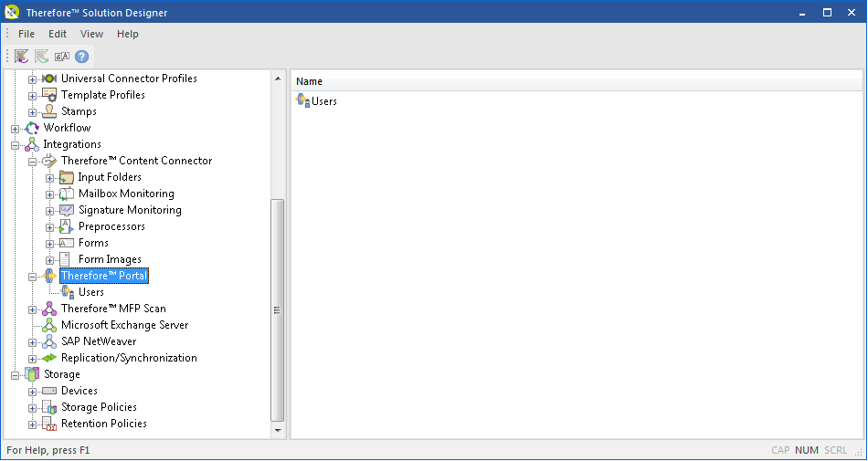Click the Replication/Synchronization green arrows icon

coord(49,358)
